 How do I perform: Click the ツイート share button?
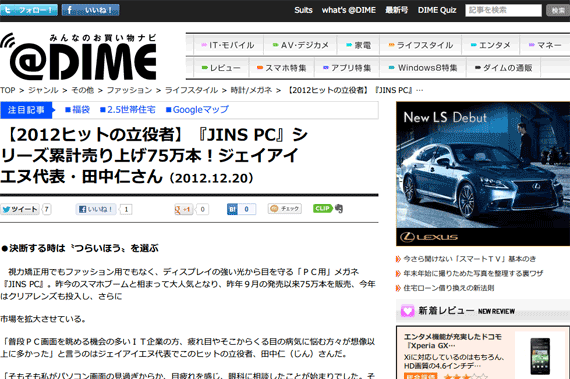20,209
